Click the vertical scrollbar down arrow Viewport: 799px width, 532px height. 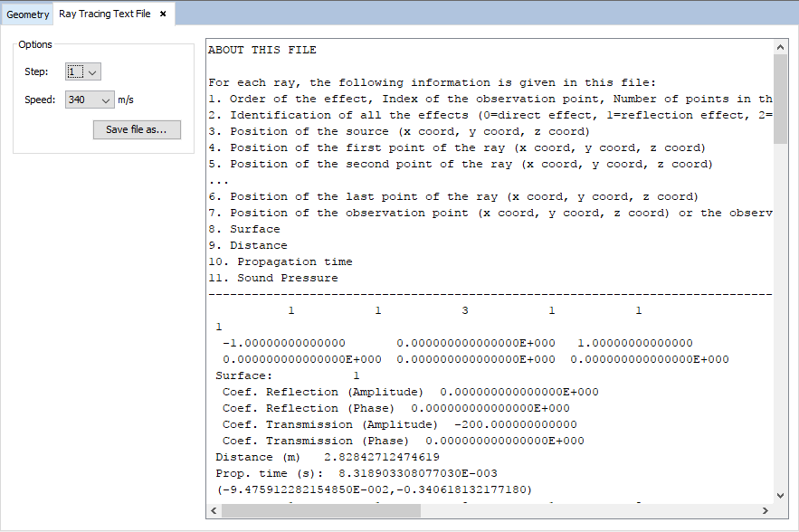coord(781,495)
